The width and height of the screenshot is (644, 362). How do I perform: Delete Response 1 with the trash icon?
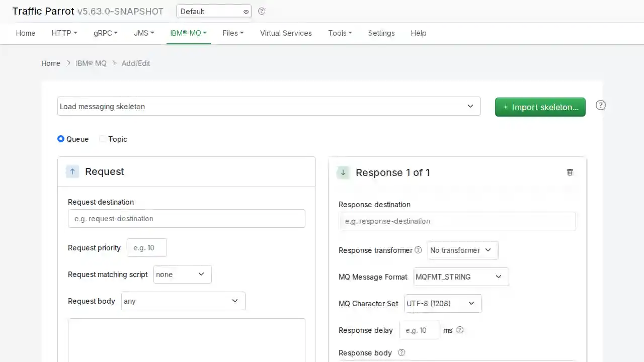click(x=570, y=172)
